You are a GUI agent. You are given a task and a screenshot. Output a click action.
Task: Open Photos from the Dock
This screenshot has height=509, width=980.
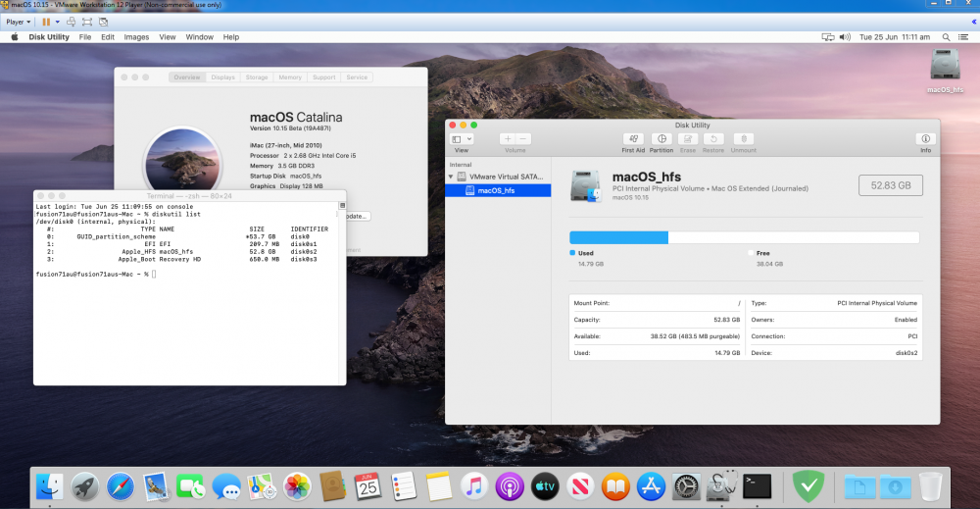click(297, 485)
